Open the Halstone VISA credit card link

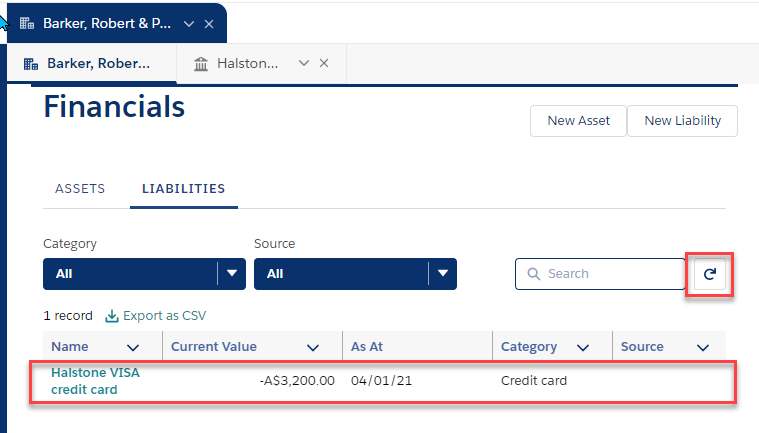click(95, 381)
